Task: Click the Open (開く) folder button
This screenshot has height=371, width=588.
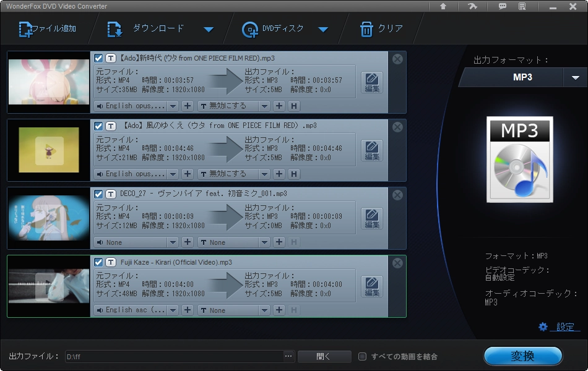Action: click(x=324, y=356)
